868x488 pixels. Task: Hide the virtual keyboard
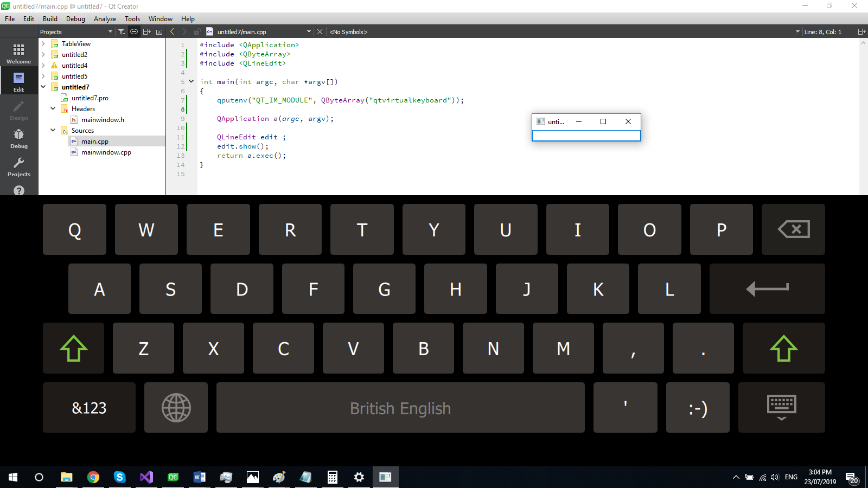(x=781, y=407)
